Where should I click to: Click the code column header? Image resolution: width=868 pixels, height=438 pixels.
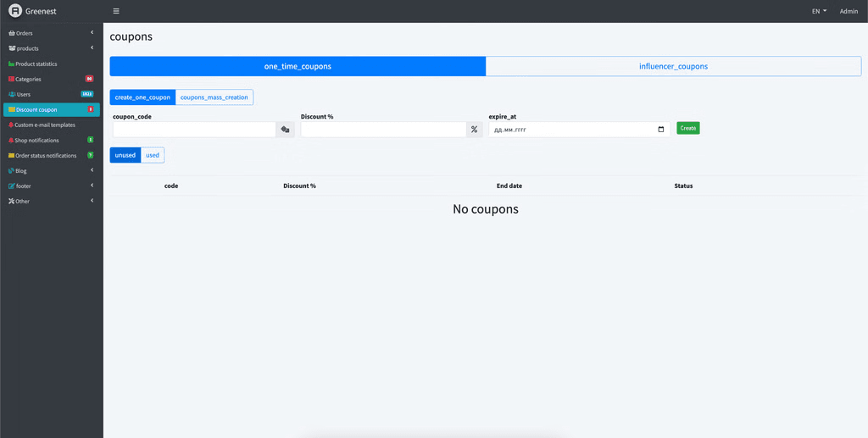click(171, 186)
